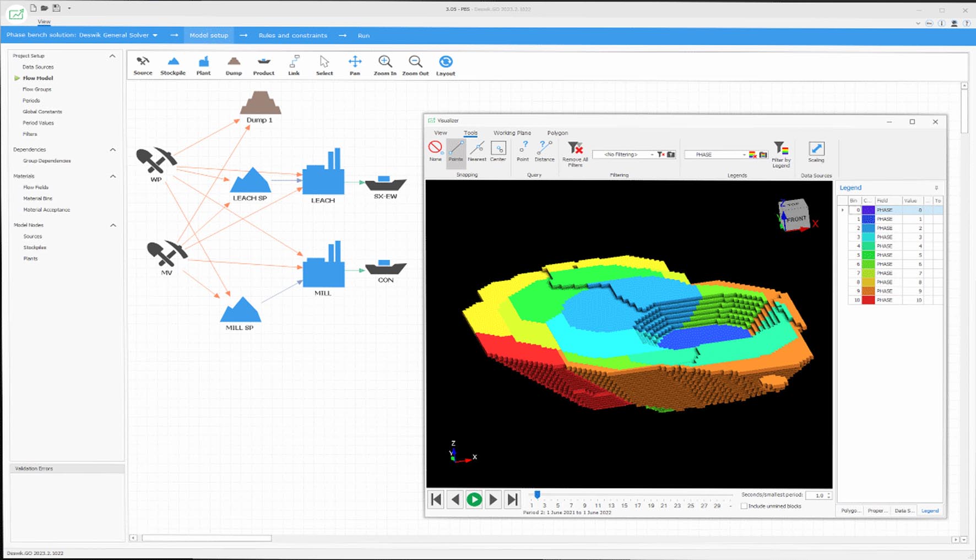The width and height of the screenshot is (976, 560).
Task: Open the Scaling tool in Visualizer
Action: click(x=816, y=150)
